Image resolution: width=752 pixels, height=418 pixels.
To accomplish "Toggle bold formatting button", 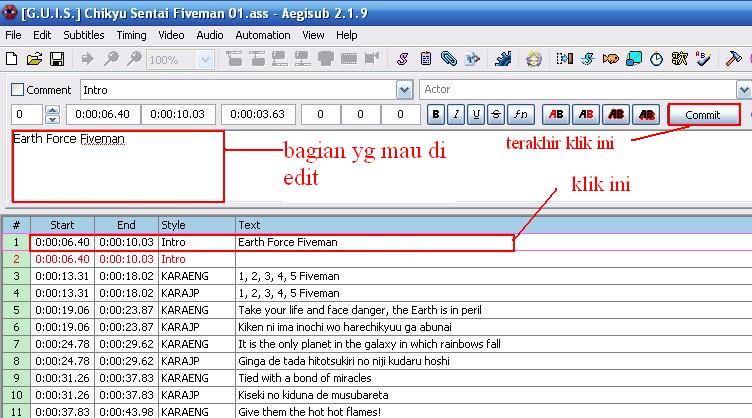I will pyautogui.click(x=435, y=115).
